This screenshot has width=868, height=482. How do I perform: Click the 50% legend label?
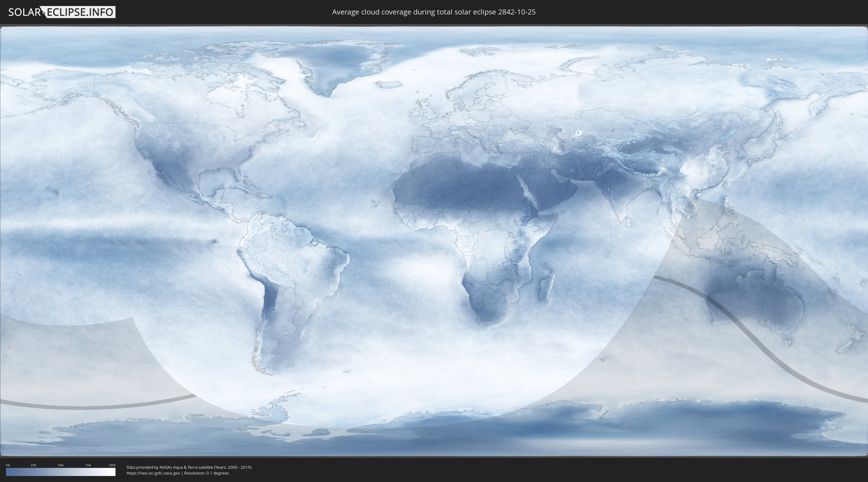(61, 465)
